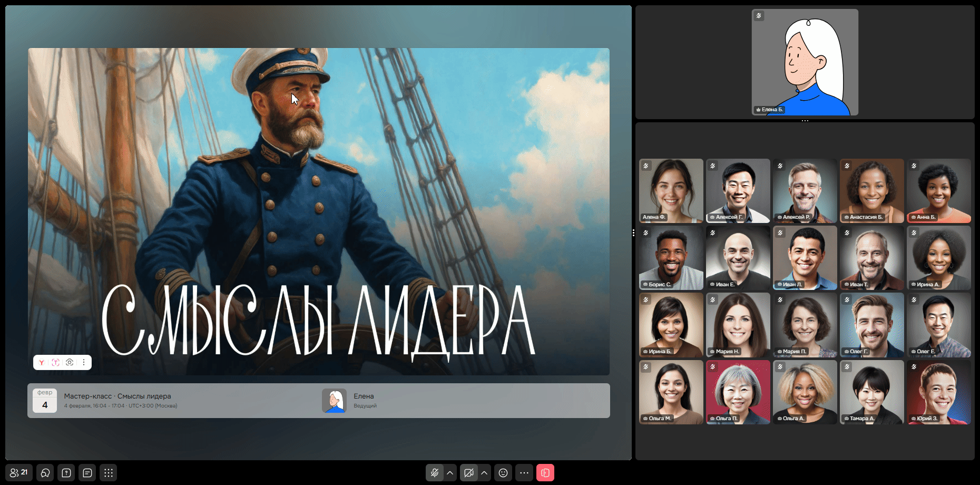Select Олег Е. participant tile

point(939,325)
